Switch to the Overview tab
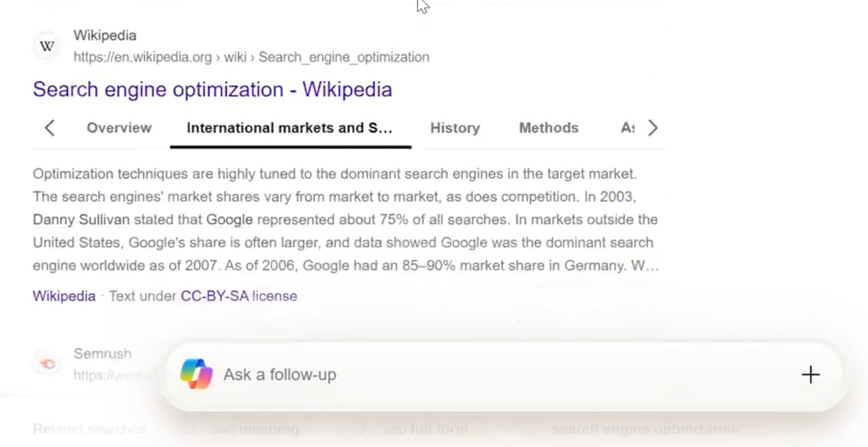 tap(119, 128)
